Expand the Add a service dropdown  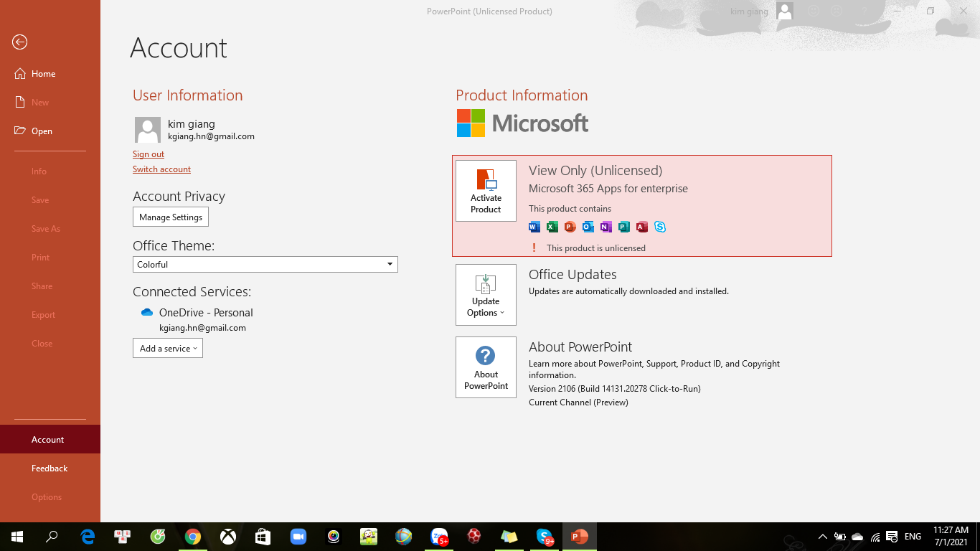[x=168, y=348]
